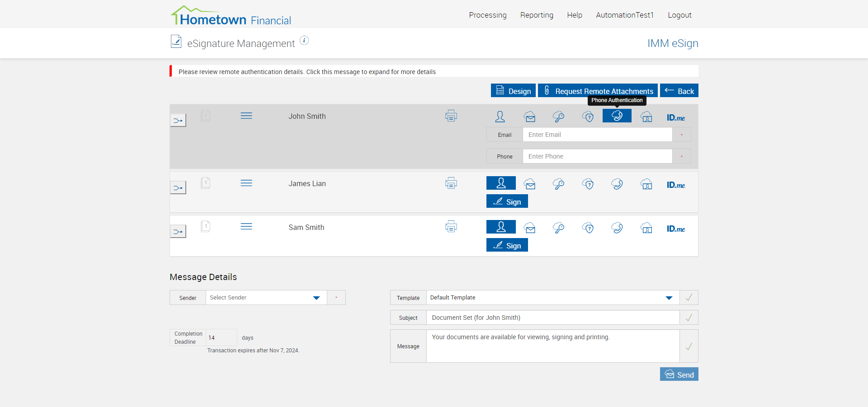
Task: Click cloud ID verification icon for John Smith
Action: coord(646,117)
